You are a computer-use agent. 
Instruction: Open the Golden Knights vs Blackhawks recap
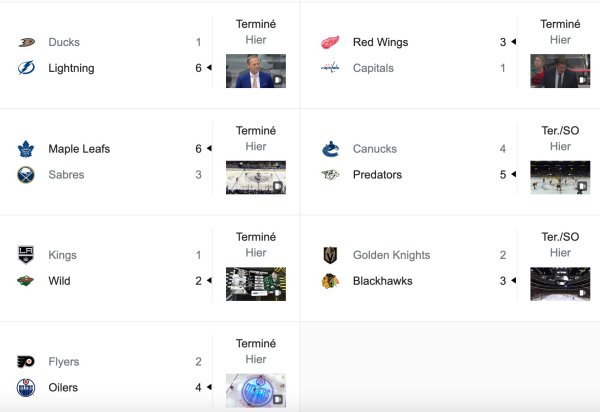(x=560, y=283)
